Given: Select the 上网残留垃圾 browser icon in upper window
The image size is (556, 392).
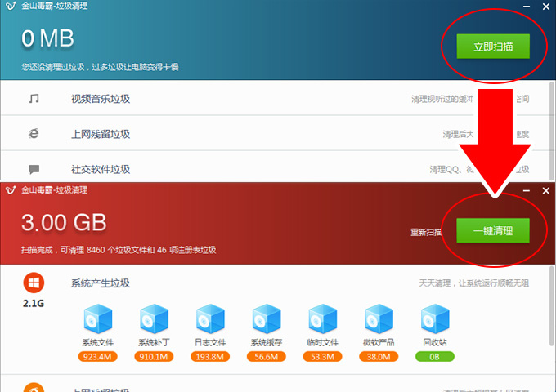Looking at the screenshot, I should click(34, 133).
